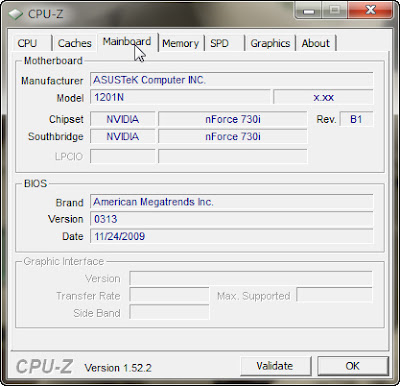Open the Graphics tab
The width and height of the screenshot is (400, 386).
click(270, 43)
